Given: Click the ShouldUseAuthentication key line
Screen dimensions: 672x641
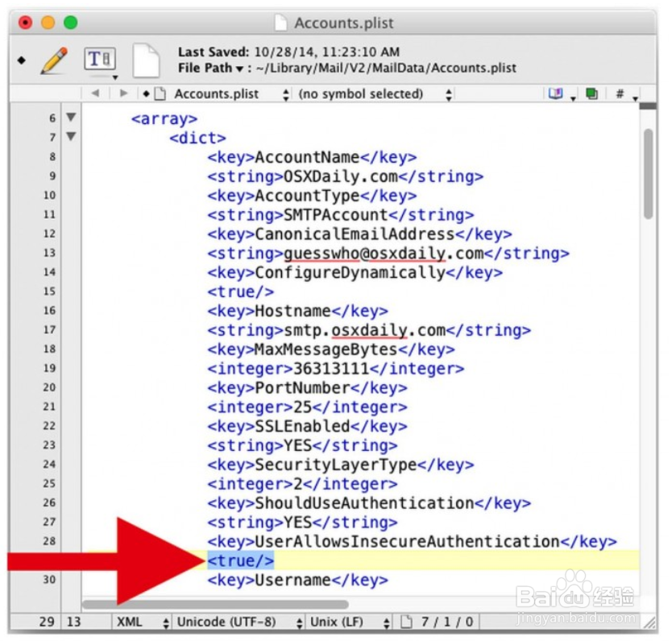Looking at the screenshot, I should [x=369, y=503].
